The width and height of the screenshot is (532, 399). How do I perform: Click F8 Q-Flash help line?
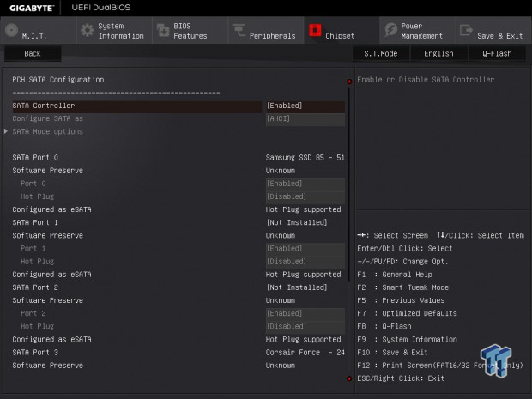click(x=384, y=326)
